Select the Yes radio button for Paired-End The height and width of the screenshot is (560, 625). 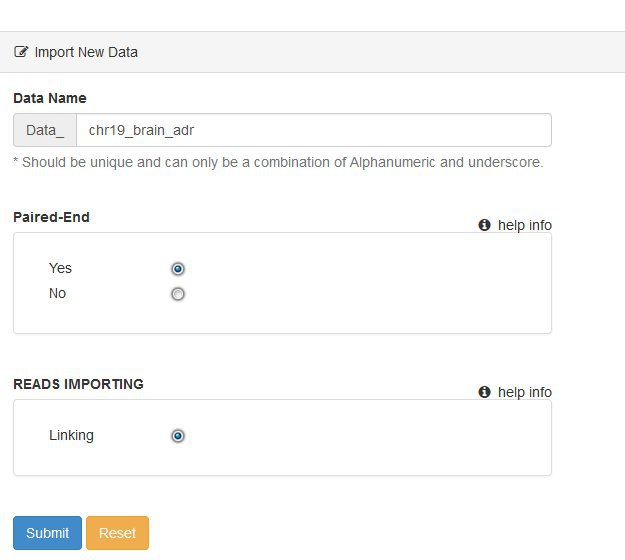[178, 269]
